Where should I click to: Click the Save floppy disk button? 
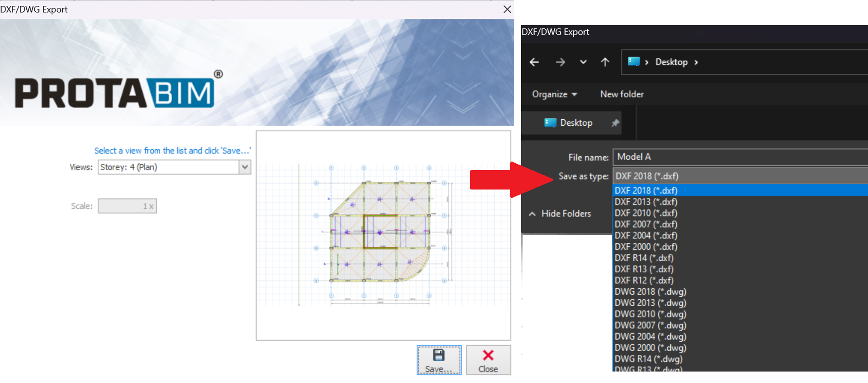coord(439,360)
